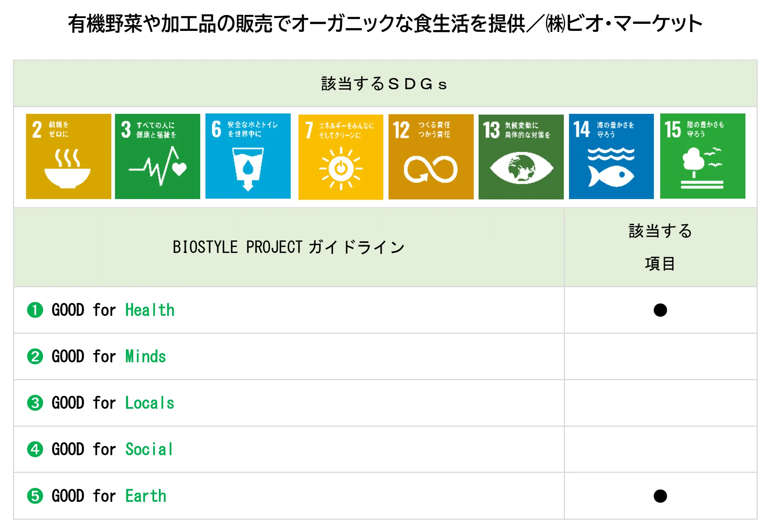Open the SDG 7 clean energy icon
The image size is (767, 532).
tap(341, 157)
